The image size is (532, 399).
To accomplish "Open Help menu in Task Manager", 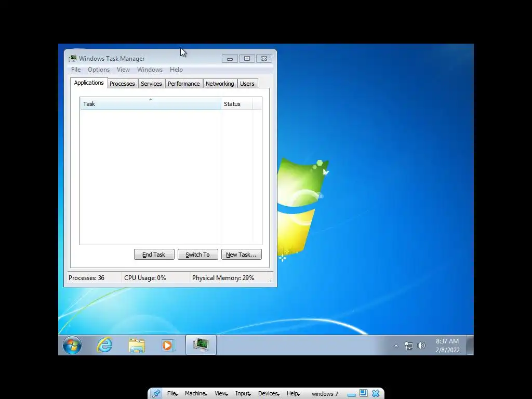I will (x=176, y=70).
